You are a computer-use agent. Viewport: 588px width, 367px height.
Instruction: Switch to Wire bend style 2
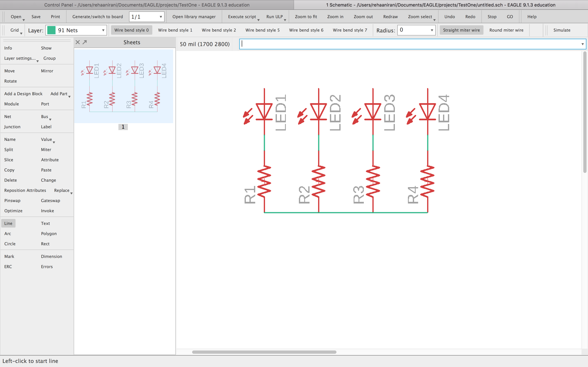(x=218, y=30)
